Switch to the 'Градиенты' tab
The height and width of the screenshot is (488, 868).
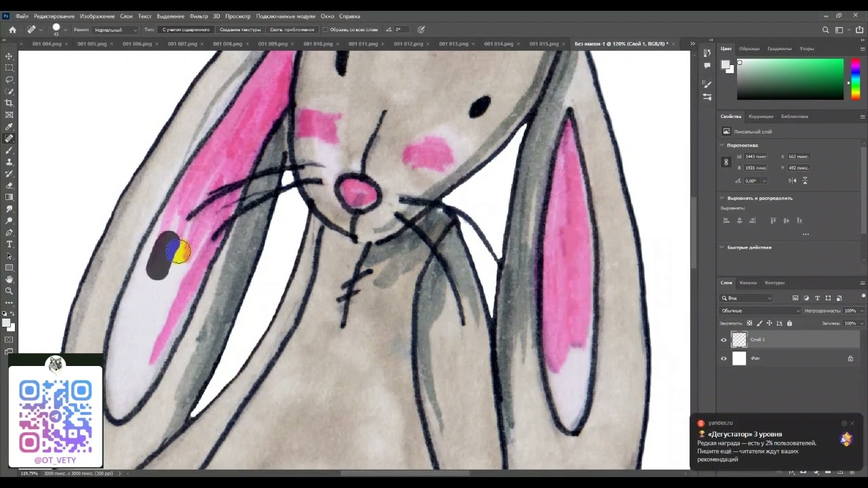(780, 49)
